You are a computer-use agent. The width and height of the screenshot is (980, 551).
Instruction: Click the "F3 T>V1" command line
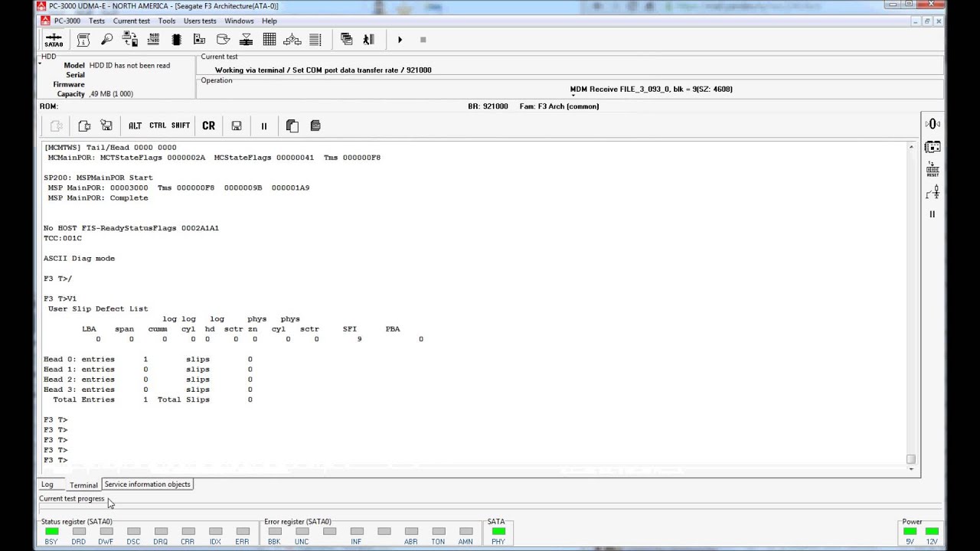(x=60, y=299)
